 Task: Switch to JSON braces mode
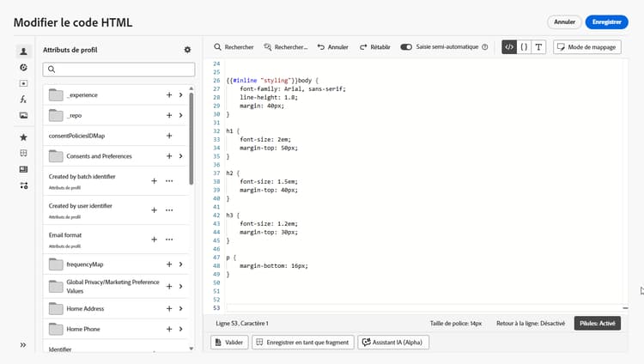pos(524,47)
